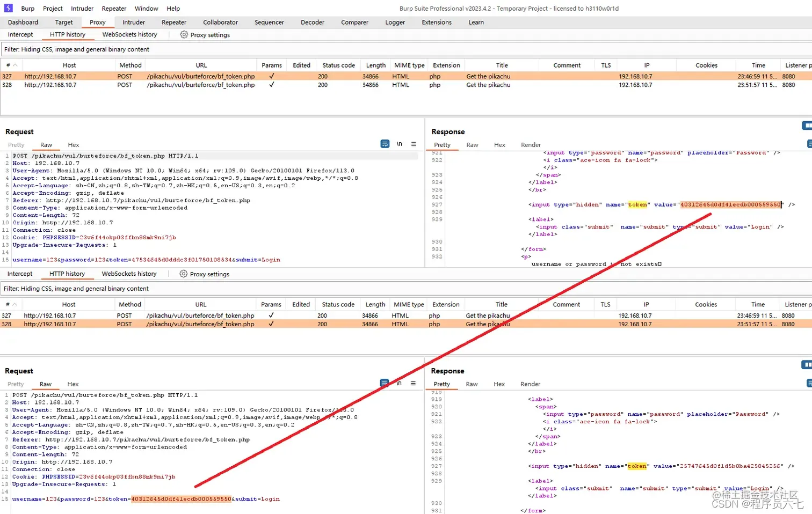Click the sort arrow in the lower # column
The image size is (812, 514).
coord(15,304)
